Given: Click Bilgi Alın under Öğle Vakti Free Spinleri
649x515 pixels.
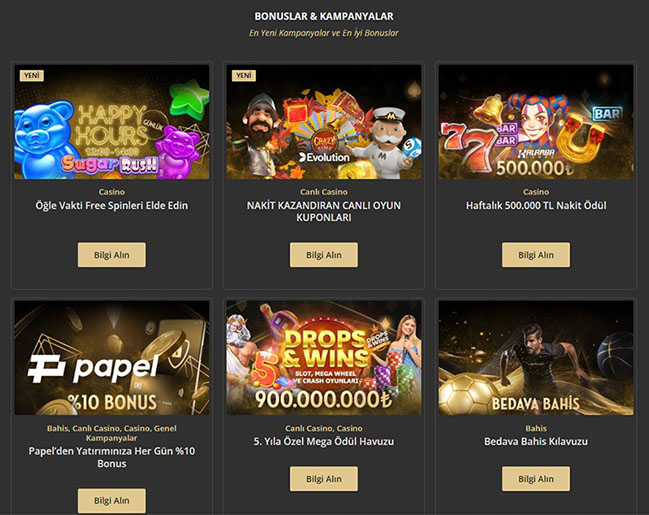Looking at the screenshot, I should (112, 255).
